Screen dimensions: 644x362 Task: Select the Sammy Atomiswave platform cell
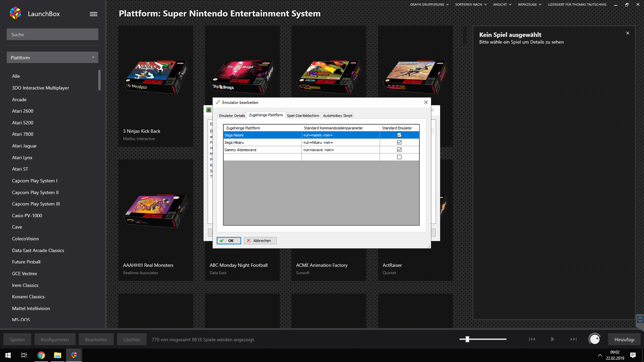(262, 150)
